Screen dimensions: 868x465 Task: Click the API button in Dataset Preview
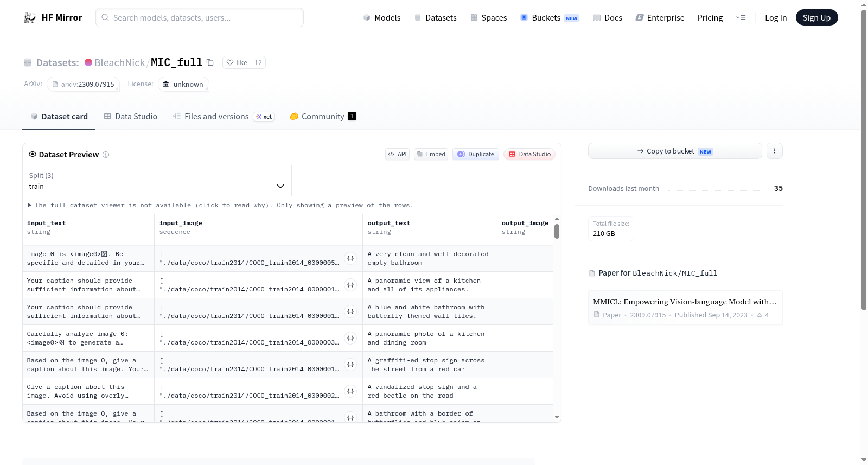[397, 154]
